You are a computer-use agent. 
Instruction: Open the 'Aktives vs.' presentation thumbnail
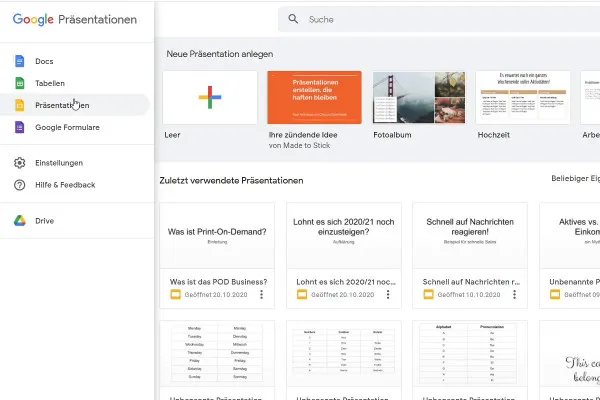[570, 236]
